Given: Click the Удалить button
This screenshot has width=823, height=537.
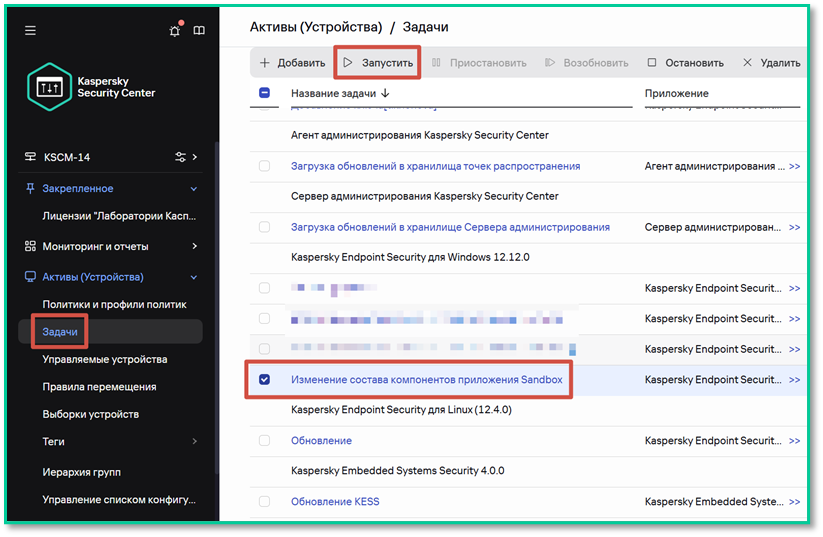Looking at the screenshot, I should (x=771, y=62).
